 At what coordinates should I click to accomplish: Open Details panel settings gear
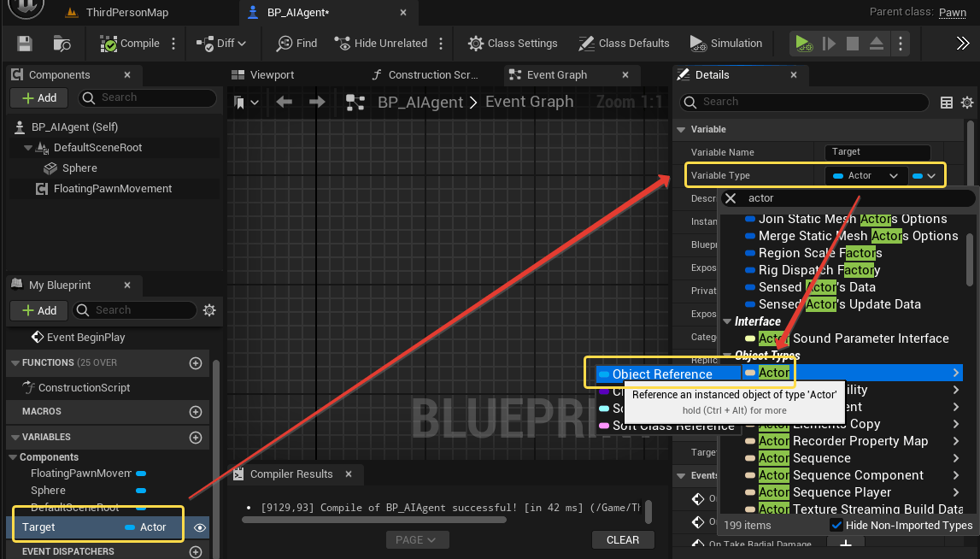tap(967, 102)
